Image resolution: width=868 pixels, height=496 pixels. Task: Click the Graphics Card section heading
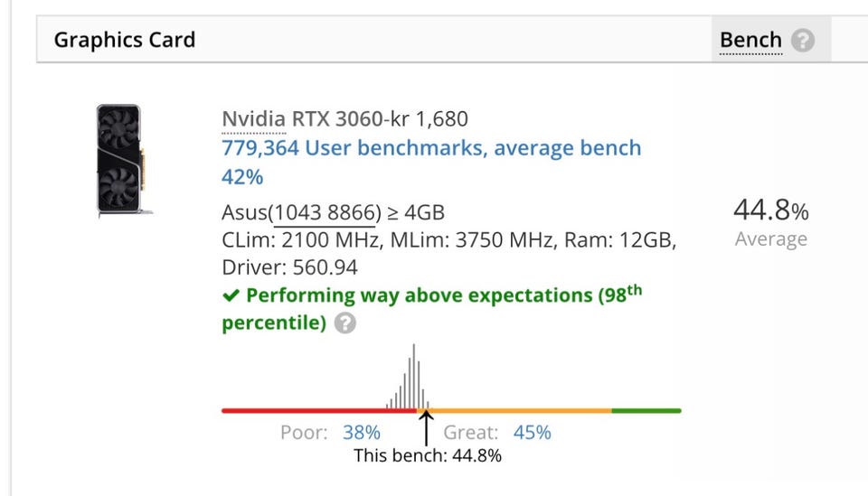(x=124, y=41)
